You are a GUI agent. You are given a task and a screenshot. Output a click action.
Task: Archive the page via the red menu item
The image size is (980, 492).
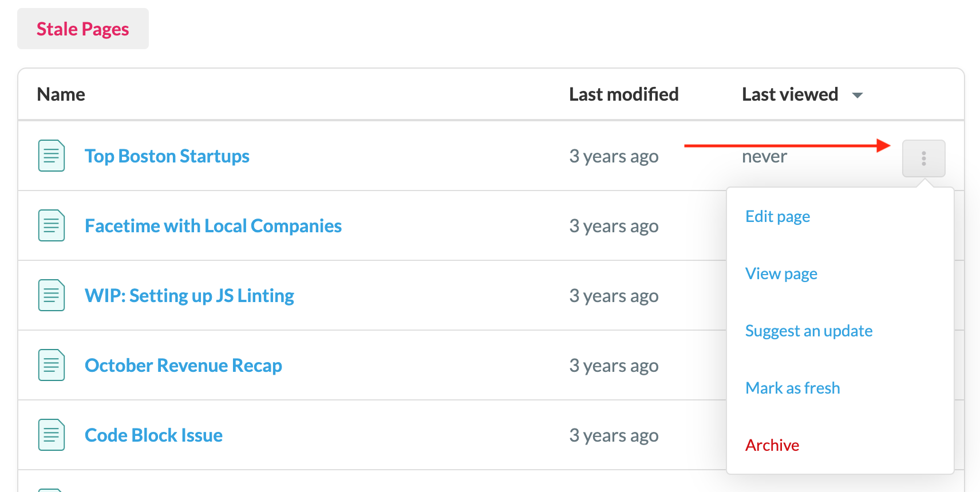coord(772,445)
